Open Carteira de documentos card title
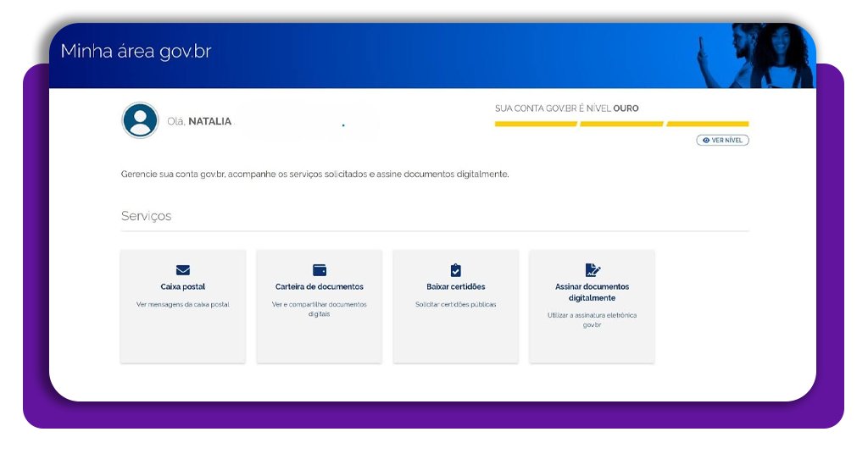 pyautogui.click(x=320, y=286)
